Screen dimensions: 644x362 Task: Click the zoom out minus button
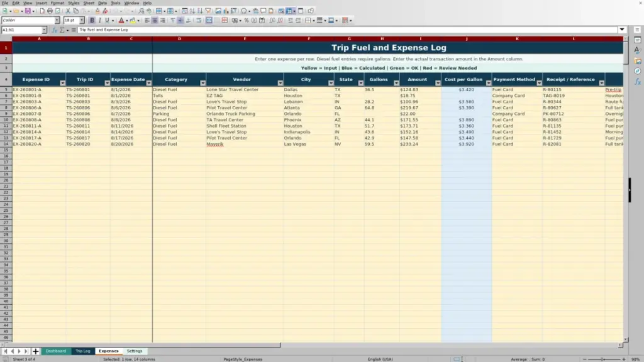point(585,359)
